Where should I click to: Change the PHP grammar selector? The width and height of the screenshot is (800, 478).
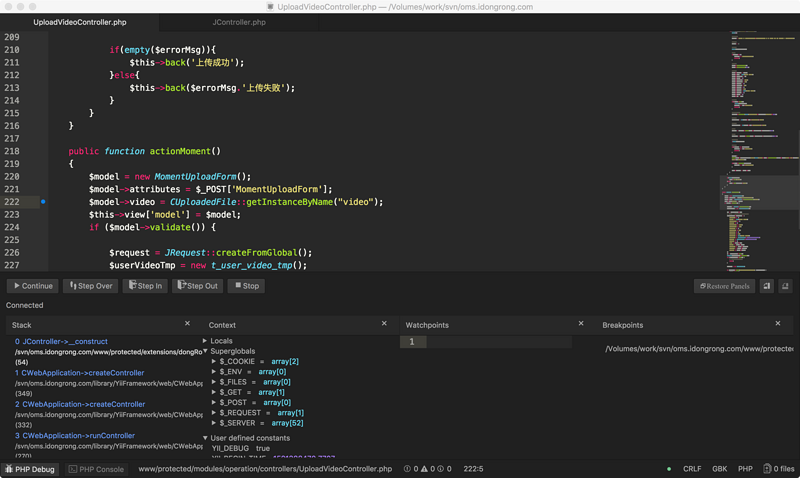click(745, 469)
